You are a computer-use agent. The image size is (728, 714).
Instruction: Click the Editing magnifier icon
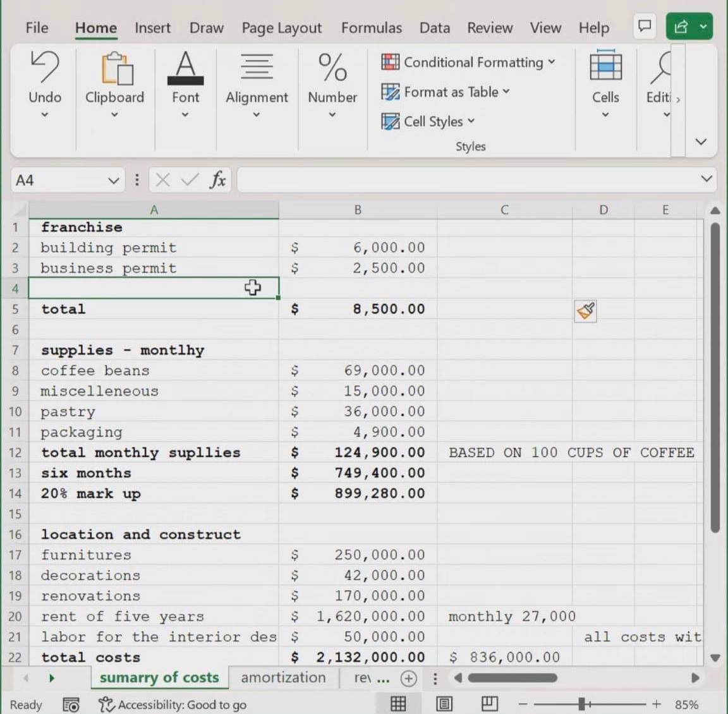(661, 68)
